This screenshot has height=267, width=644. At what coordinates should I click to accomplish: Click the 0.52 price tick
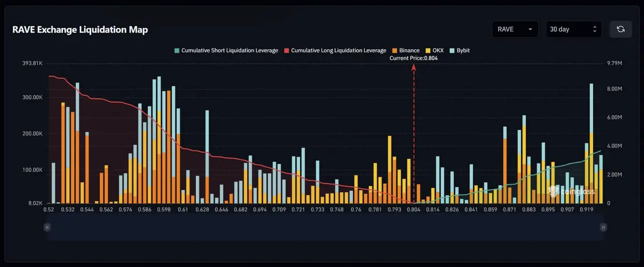(x=48, y=210)
